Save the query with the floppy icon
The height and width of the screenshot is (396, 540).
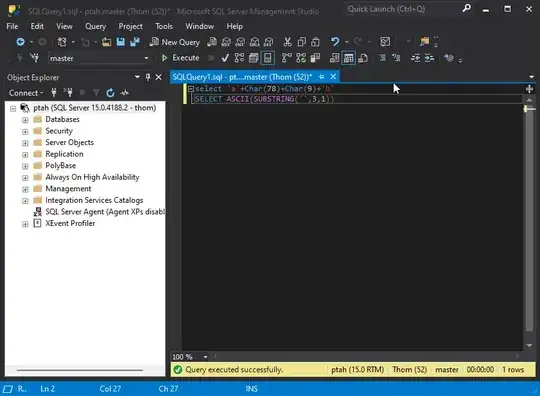[x=121, y=42]
